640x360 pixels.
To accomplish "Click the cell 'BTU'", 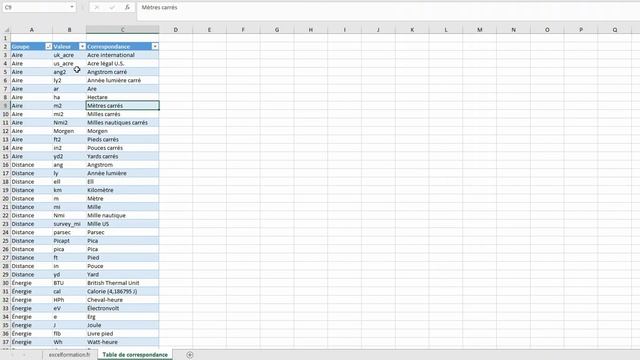I will 69,283.
